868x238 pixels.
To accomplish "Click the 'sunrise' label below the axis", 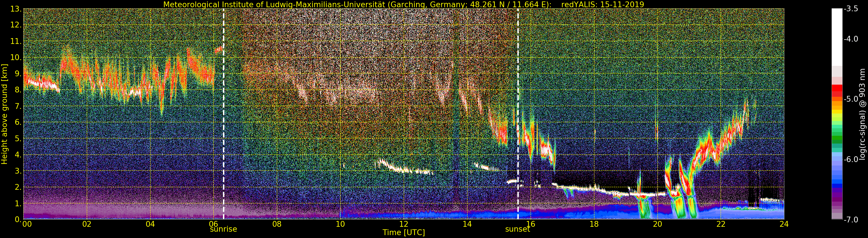I will coord(223,229).
